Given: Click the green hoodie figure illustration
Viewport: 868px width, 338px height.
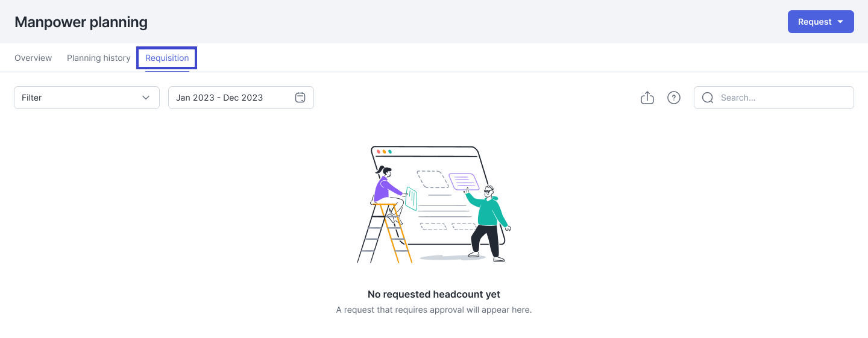Looking at the screenshot, I should 488,223.
